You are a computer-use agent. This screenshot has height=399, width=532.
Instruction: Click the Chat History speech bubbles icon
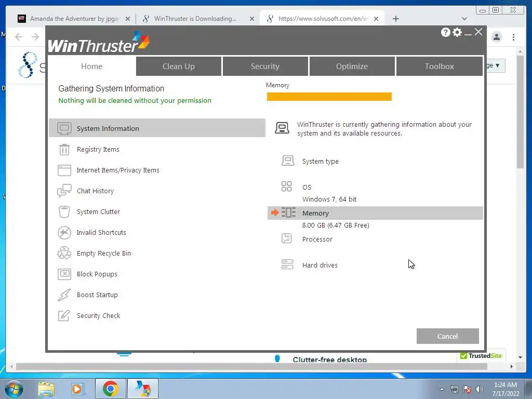coord(64,191)
